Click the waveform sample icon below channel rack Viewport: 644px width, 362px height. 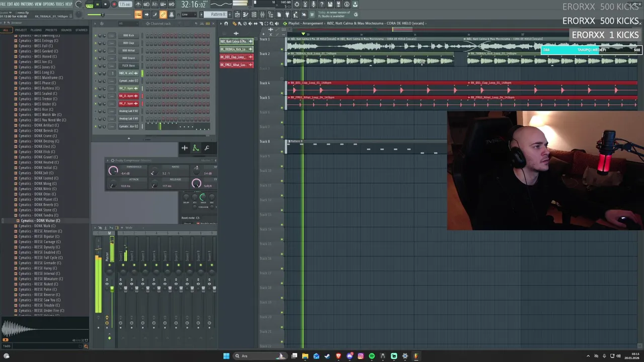(x=185, y=148)
